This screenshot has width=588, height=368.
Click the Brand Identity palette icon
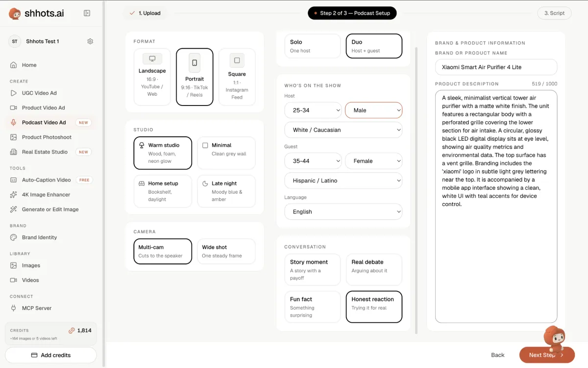pyautogui.click(x=14, y=237)
